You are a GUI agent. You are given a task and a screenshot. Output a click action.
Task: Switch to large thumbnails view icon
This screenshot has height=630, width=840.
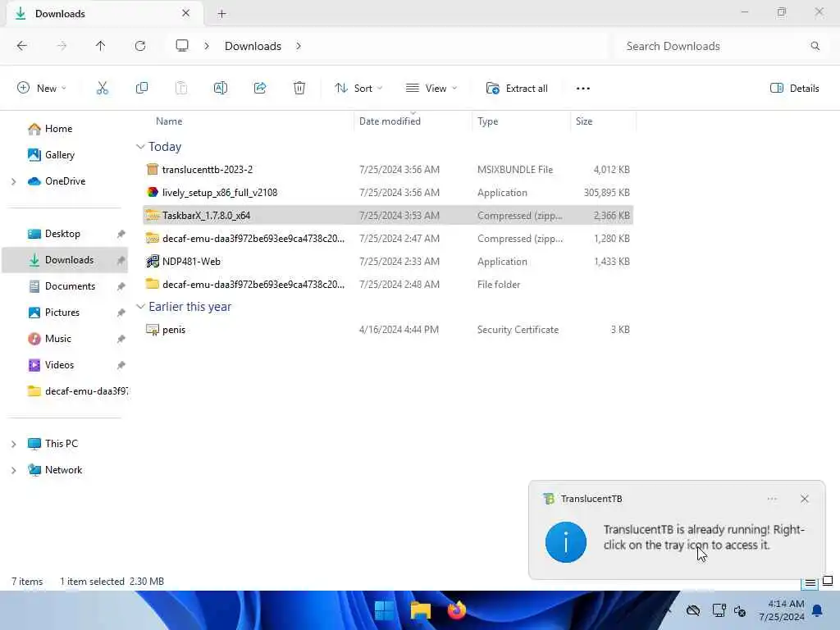click(x=828, y=582)
